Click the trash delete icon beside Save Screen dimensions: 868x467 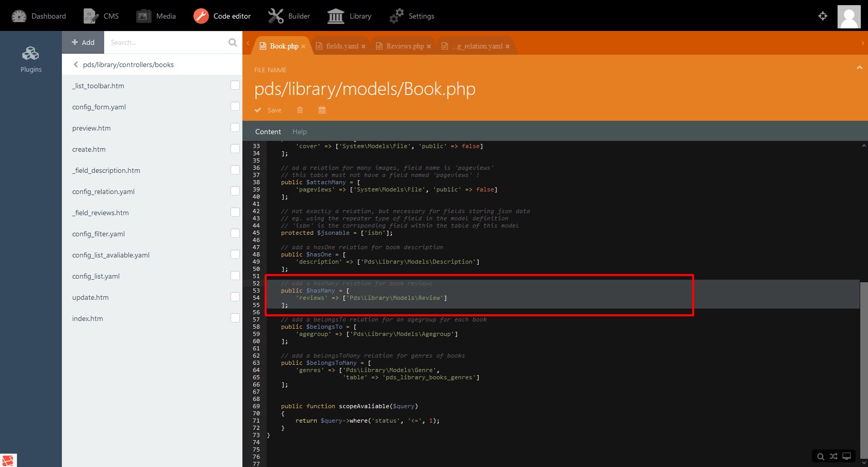click(300, 110)
